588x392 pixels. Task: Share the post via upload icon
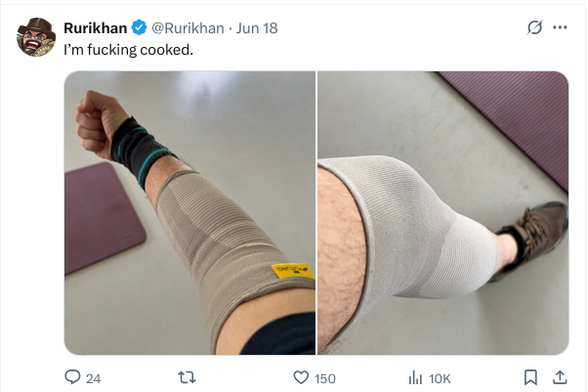point(560,377)
